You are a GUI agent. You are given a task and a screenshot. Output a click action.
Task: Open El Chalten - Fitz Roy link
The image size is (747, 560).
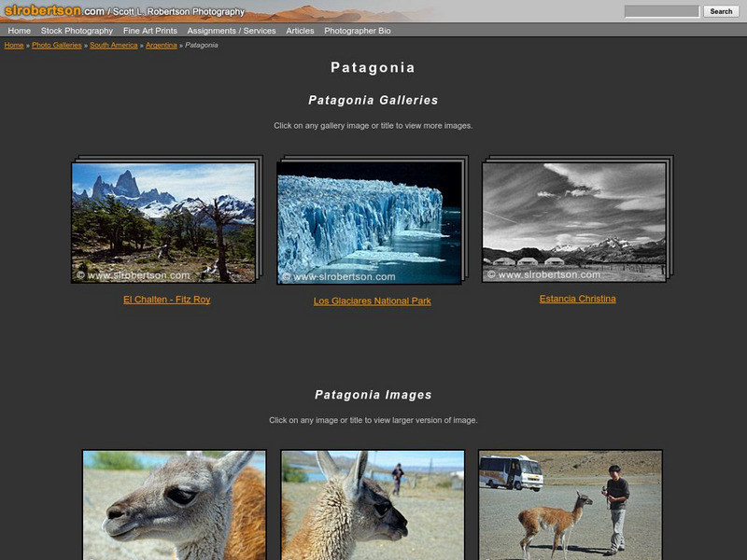pos(167,300)
